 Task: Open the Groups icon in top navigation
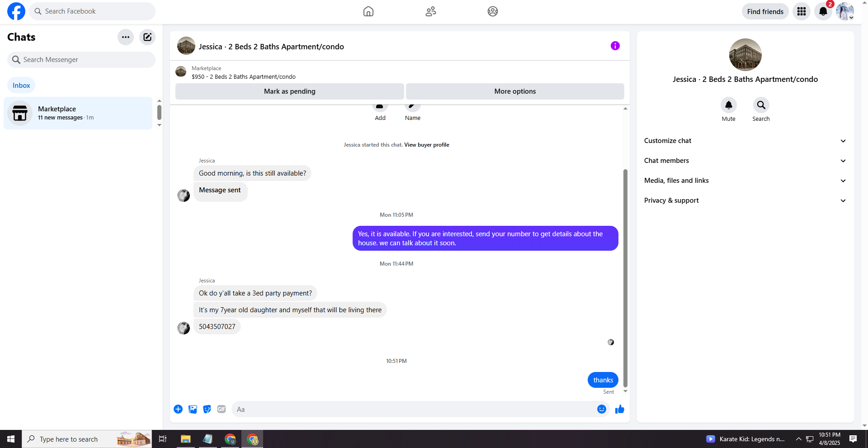(x=493, y=11)
